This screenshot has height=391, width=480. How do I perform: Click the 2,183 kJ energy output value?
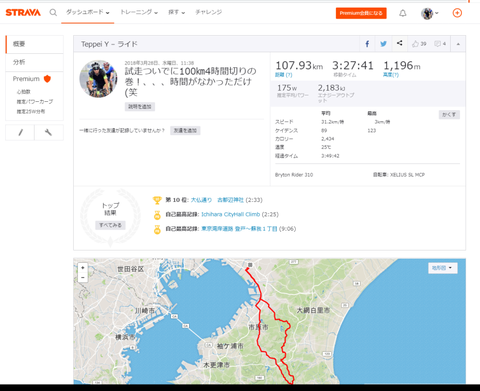click(x=331, y=88)
